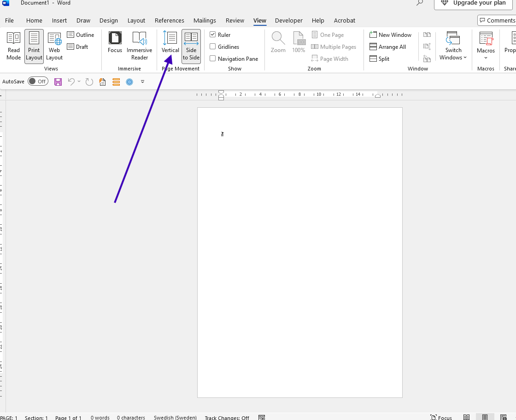Enter Focus mode from the ribbon

[x=115, y=43]
